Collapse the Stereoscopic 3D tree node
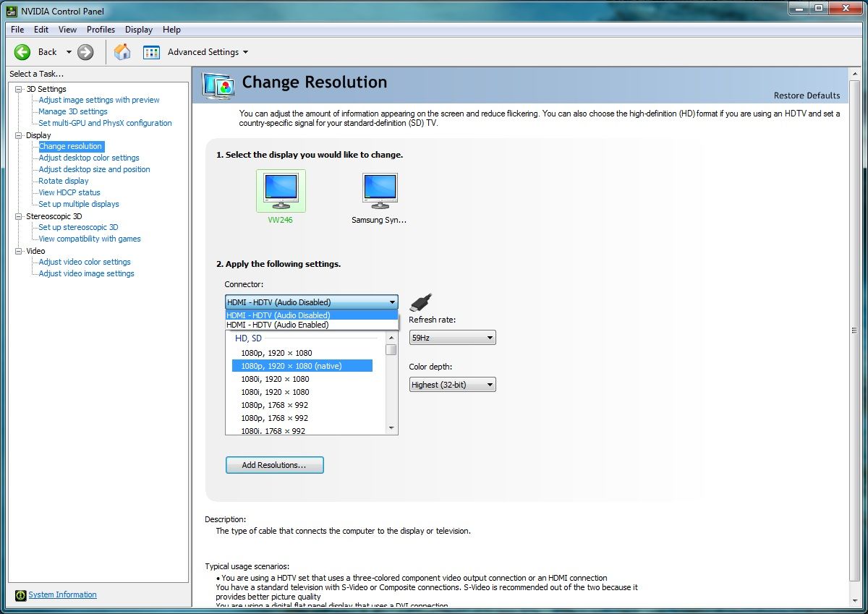 pos(19,216)
